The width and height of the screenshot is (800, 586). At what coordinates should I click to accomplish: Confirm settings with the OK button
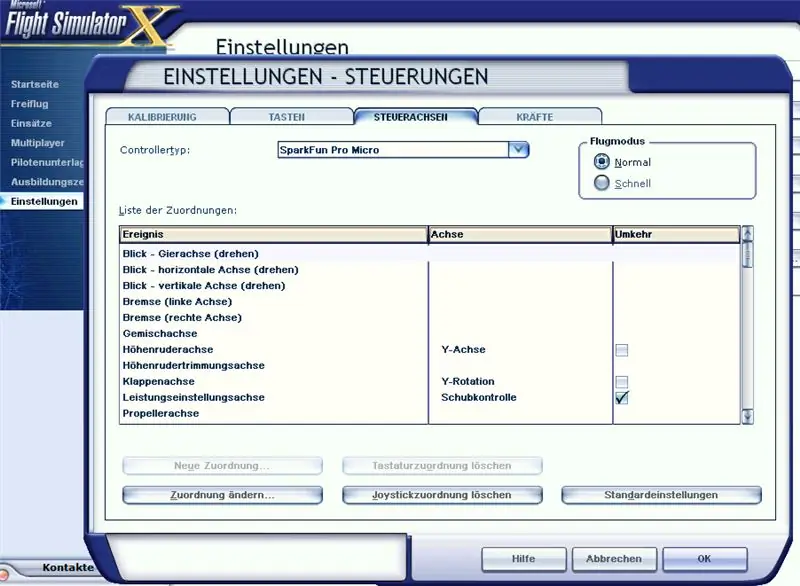point(705,559)
